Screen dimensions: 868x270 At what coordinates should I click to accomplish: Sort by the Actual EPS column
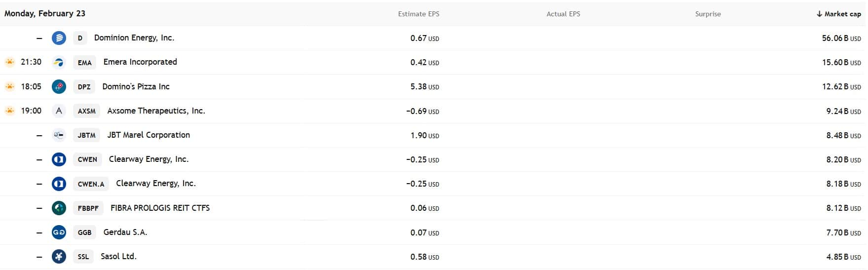click(563, 14)
